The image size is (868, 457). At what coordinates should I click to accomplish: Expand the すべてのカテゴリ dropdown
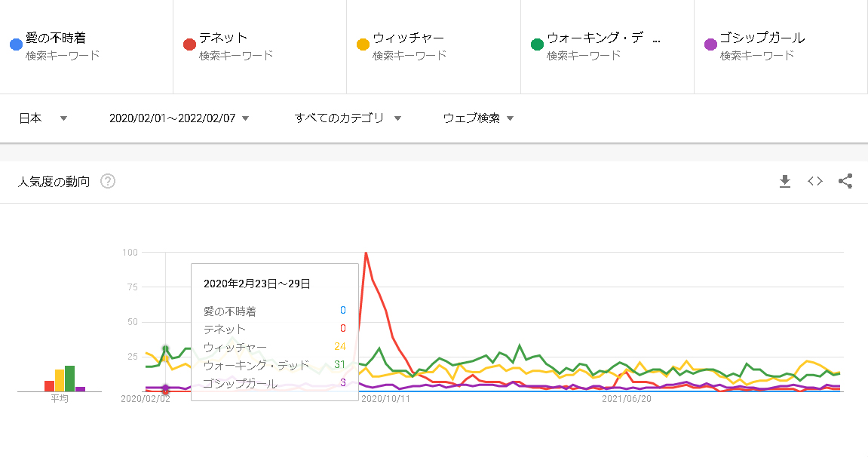point(347,118)
